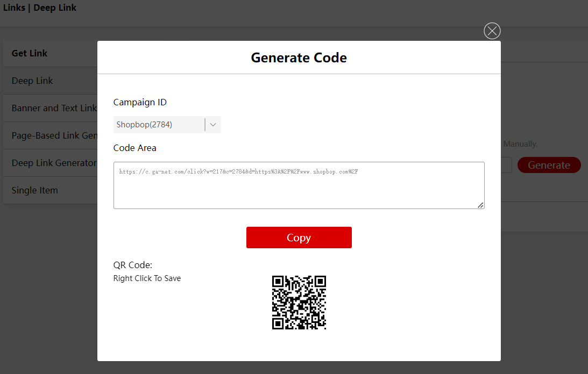
Task: Open Single Item sidebar entry
Action: coord(50,190)
